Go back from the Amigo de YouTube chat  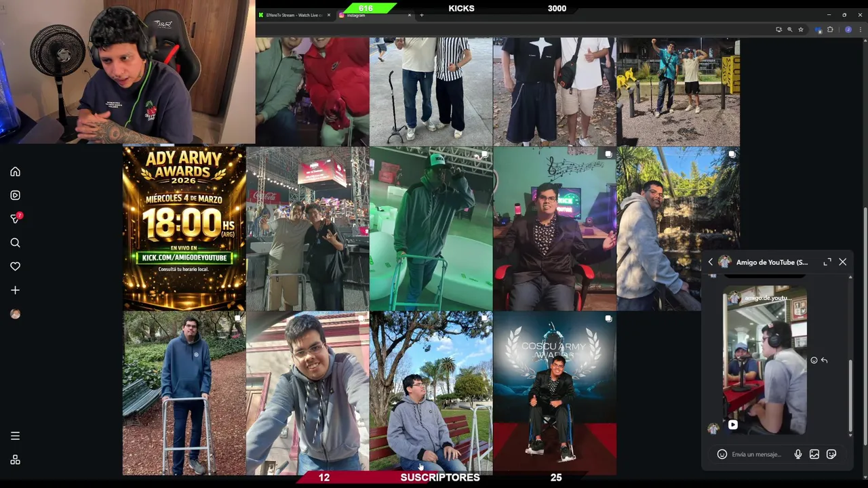pyautogui.click(x=711, y=262)
